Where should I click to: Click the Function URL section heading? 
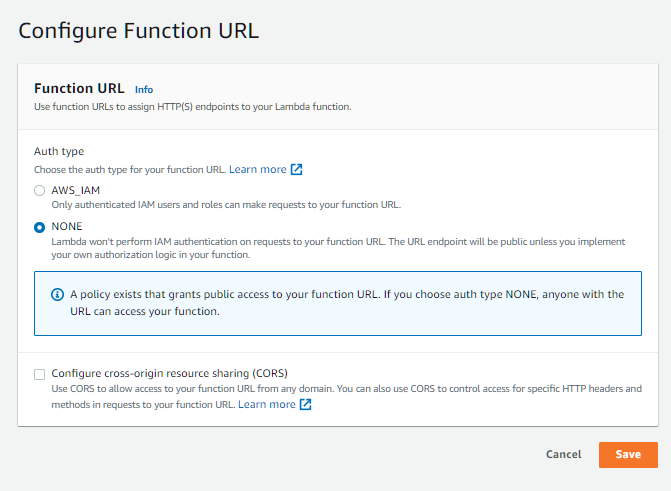[x=79, y=88]
